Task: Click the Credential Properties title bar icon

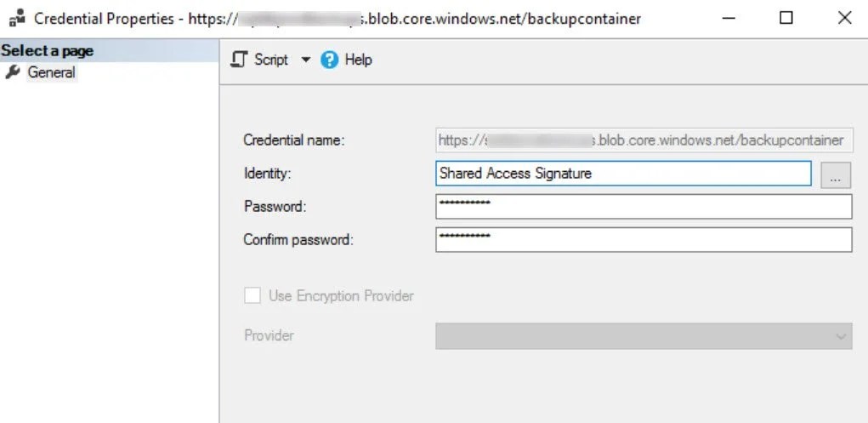Action: point(17,18)
